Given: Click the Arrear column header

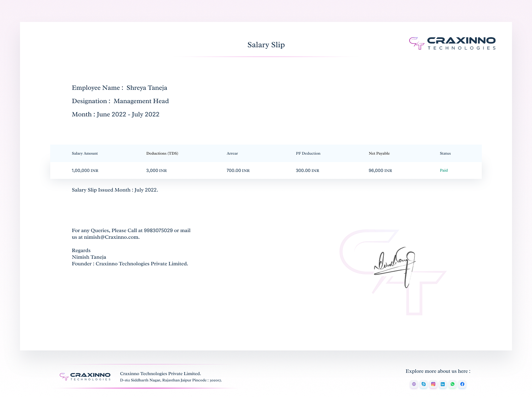Looking at the screenshot, I should (232, 154).
